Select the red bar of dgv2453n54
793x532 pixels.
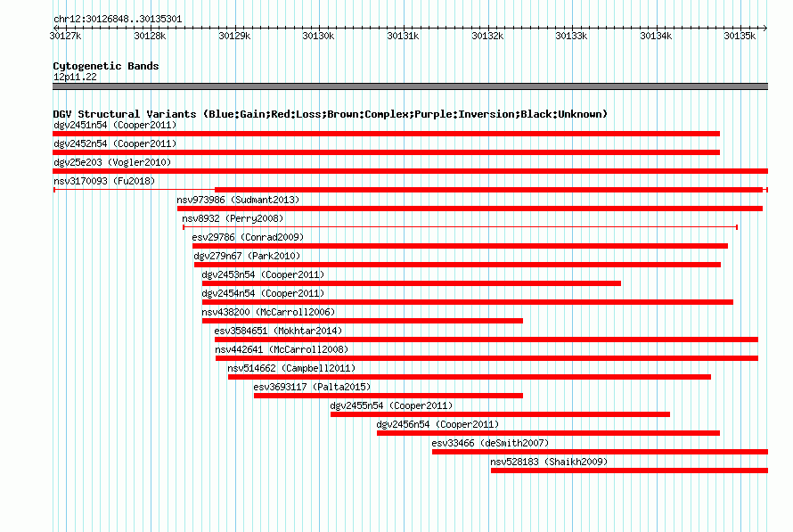coord(411,283)
